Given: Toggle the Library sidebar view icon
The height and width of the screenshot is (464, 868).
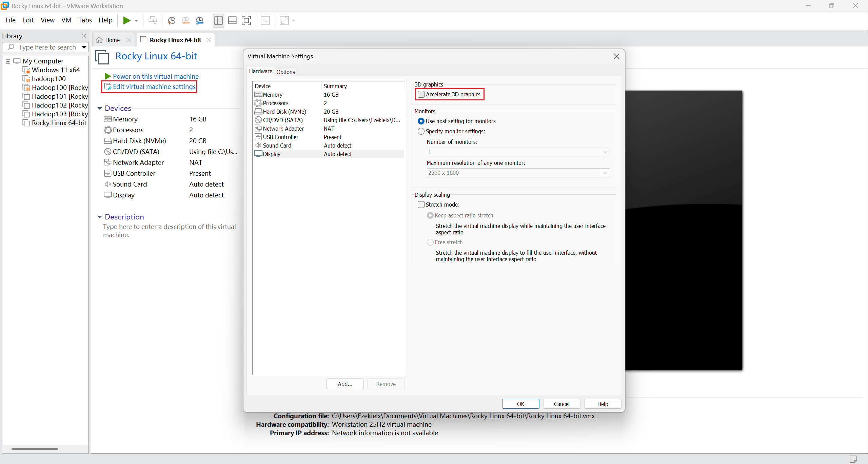Looking at the screenshot, I should pos(218,20).
